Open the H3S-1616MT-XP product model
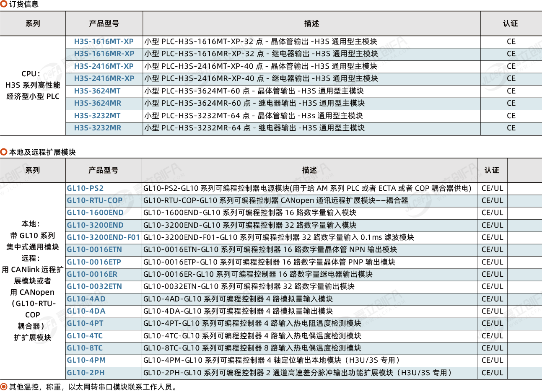542x392 pixels. (104, 42)
